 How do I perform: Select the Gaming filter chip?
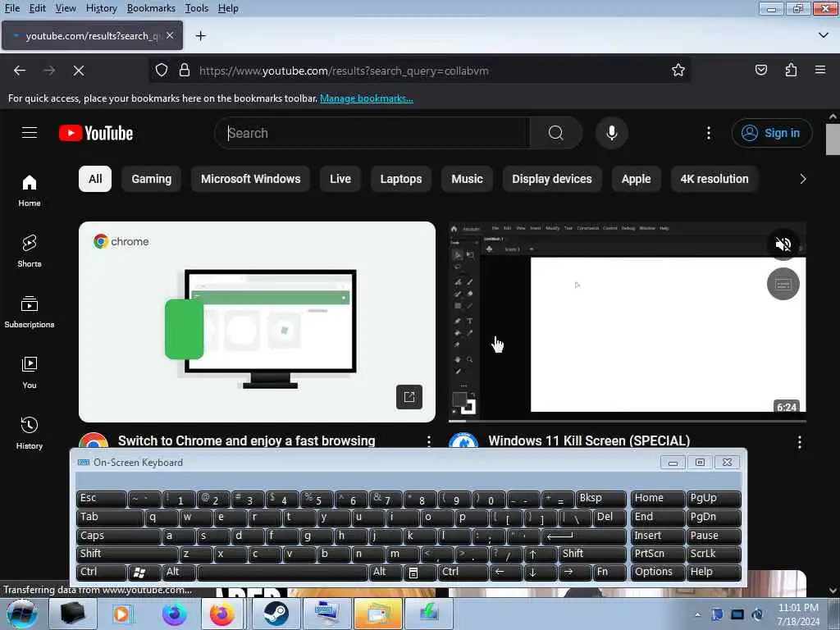(x=152, y=179)
